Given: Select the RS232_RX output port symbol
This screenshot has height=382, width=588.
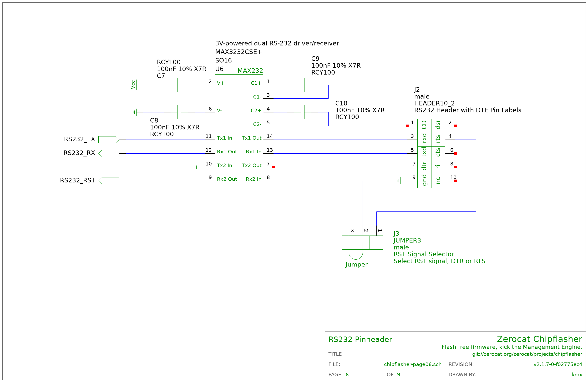Looking at the screenshot, I should [x=109, y=153].
